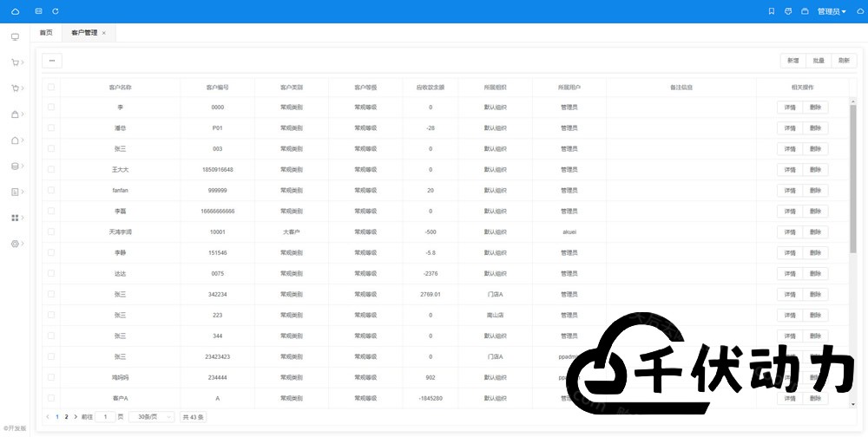This screenshot has width=868, height=437.
Task: Open the monitor icon in the left sidebar
Action: pos(15,37)
